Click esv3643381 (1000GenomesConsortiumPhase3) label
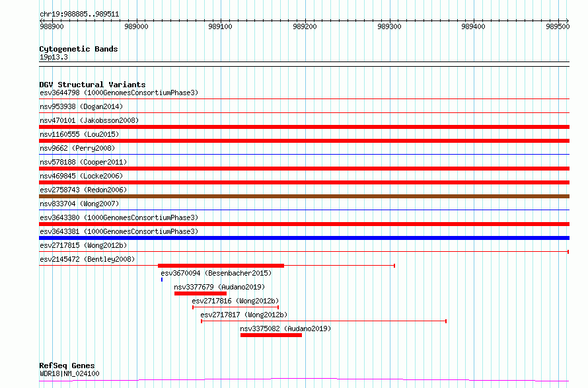 point(119,231)
